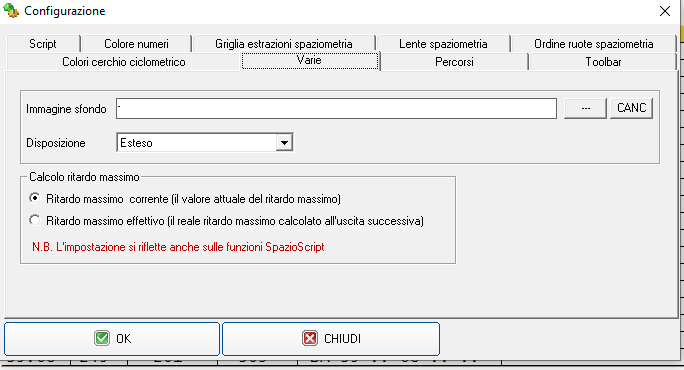Open the Griglia estrazioni spaziometria tab
This screenshot has height=370, width=684.
[x=284, y=44]
